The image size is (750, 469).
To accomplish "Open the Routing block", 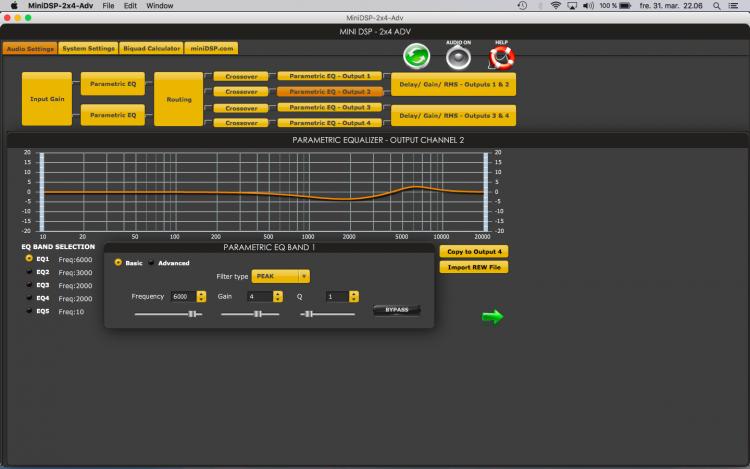I will tap(178, 99).
